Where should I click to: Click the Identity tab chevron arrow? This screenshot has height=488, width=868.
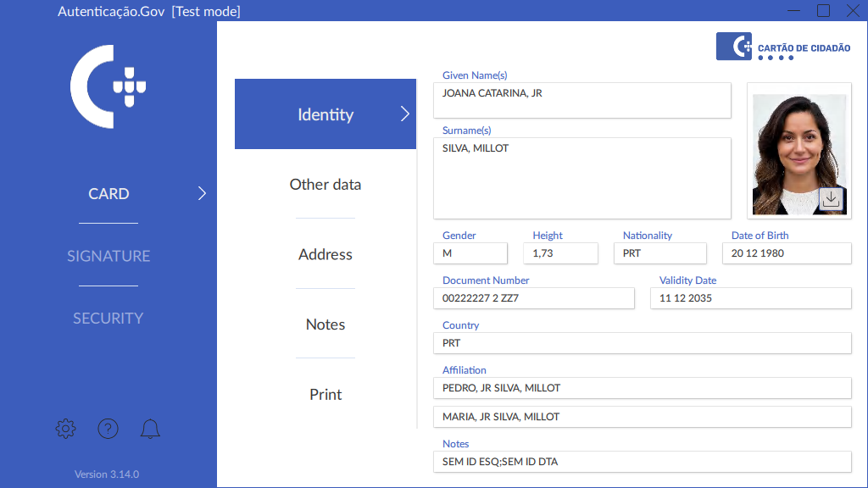[x=404, y=114]
